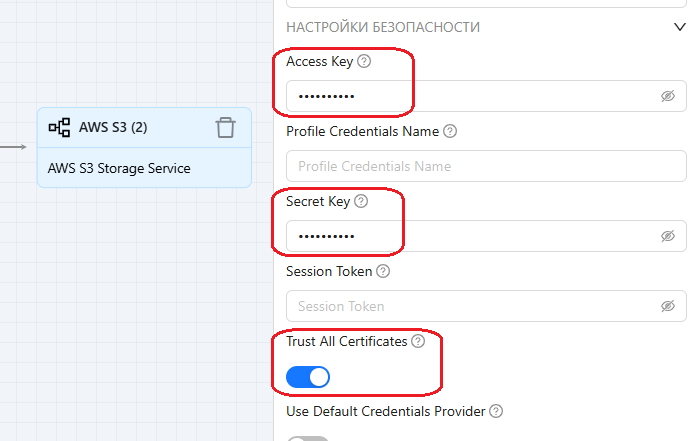Image resolution: width=696 pixels, height=441 pixels.
Task: Reveal the Secret Key value
Action: [669, 236]
